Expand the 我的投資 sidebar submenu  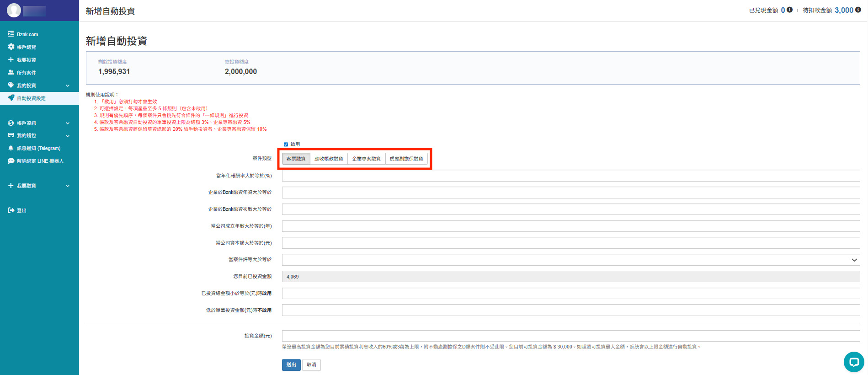68,86
